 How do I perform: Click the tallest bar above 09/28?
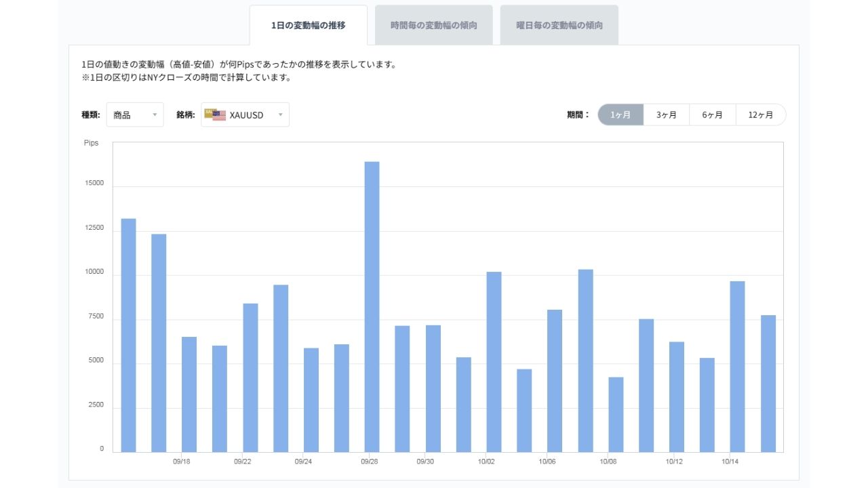(x=372, y=306)
